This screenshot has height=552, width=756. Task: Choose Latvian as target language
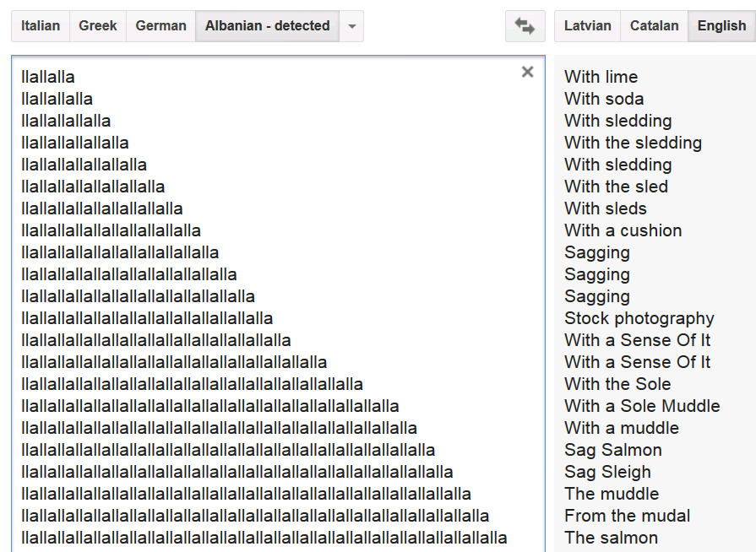point(587,26)
